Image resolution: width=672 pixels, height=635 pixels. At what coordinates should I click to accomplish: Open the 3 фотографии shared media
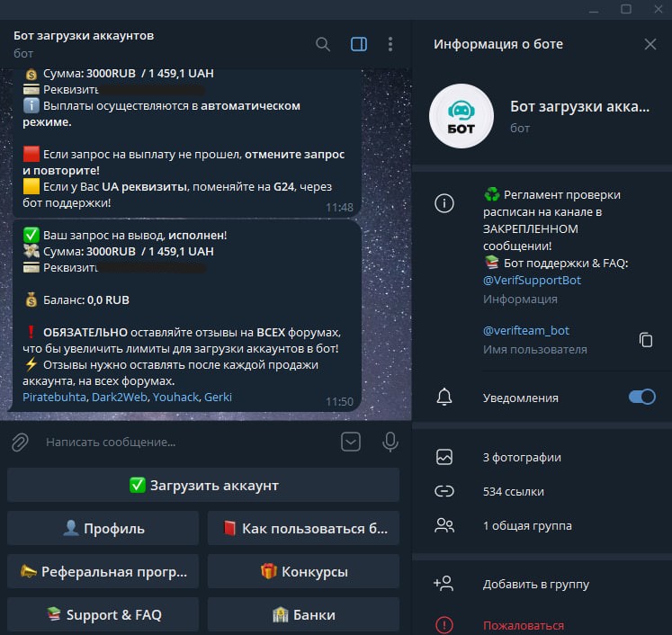click(522, 457)
